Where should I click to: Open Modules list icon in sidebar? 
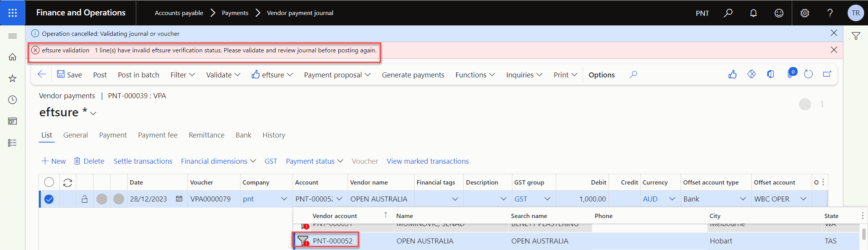pyautogui.click(x=12, y=143)
